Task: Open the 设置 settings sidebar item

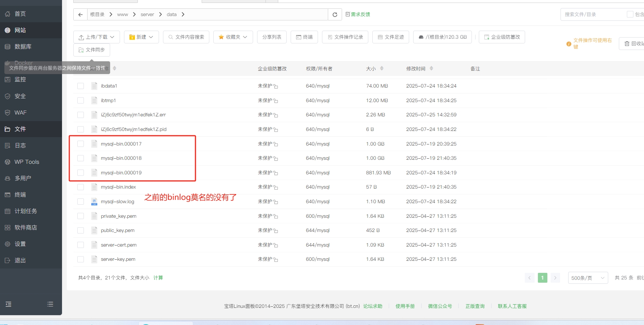Action: pos(31,244)
